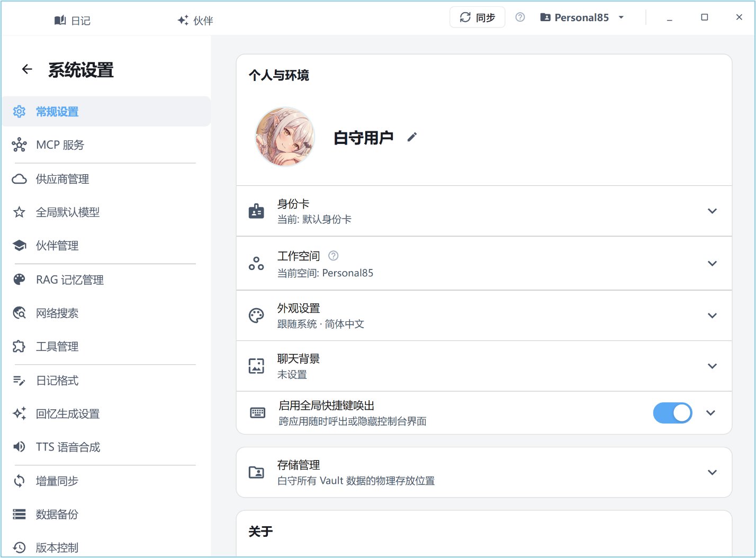This screenshot has height=558, width=756.
Task: Click the 白守用户 username text
Action: pyautogui.click(x=363, y=138)
